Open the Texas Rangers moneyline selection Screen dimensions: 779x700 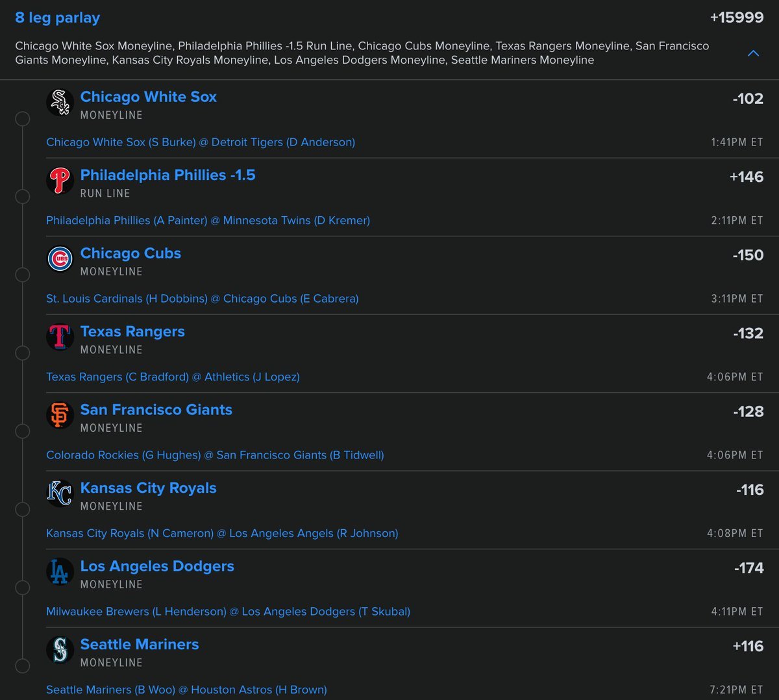[x=132, y=332]
